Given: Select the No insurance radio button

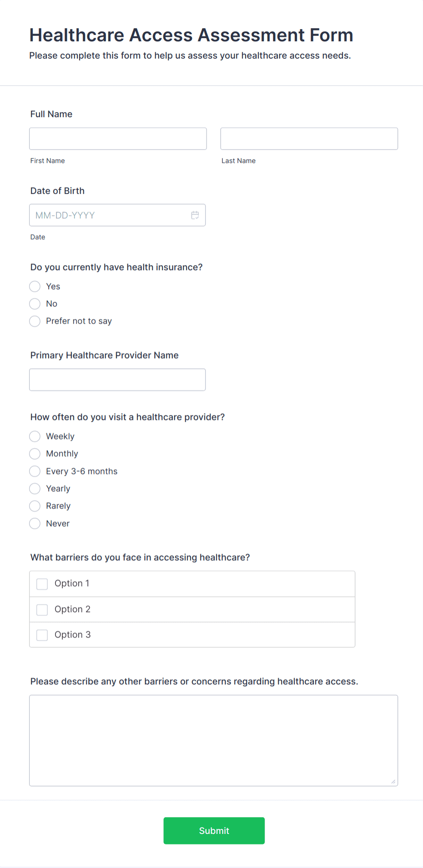Looking at the screenshot, I should pos(35,304).
